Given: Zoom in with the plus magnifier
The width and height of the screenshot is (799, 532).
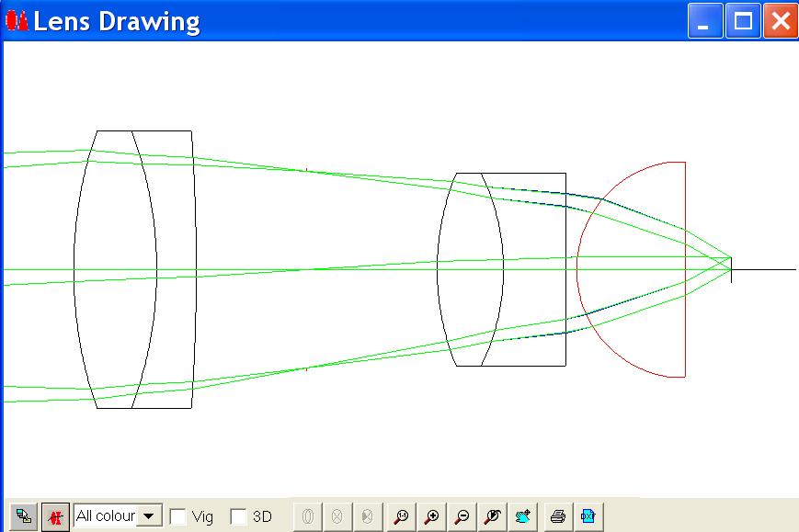Looking at the screenshot, I should coord(431,516).
